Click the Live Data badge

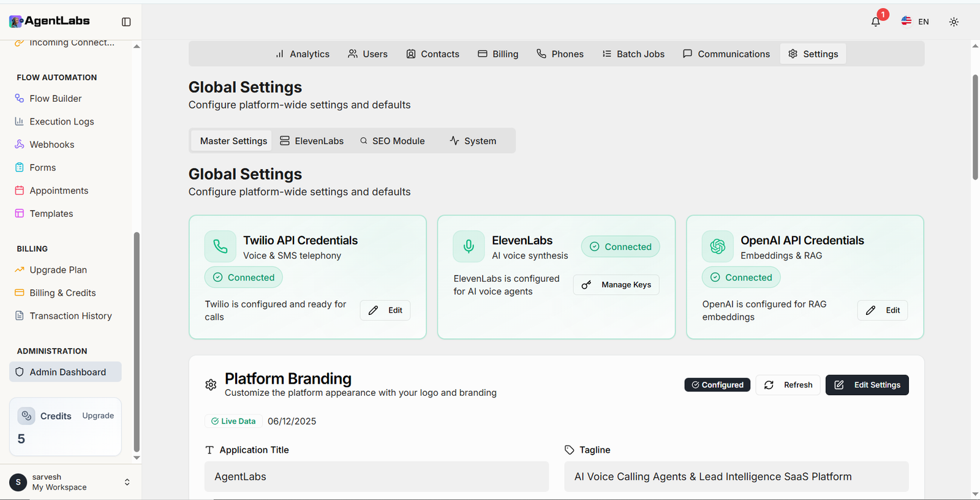coord(233,421)
